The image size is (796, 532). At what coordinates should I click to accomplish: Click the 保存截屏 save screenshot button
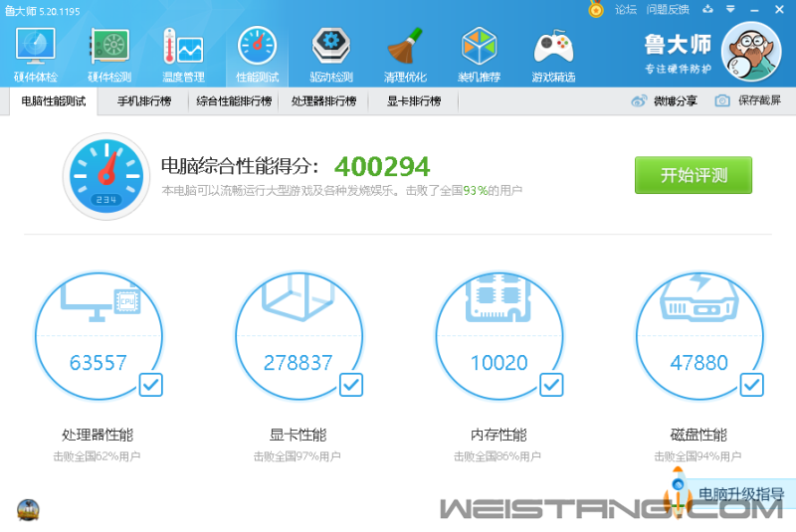pos(748,101)
